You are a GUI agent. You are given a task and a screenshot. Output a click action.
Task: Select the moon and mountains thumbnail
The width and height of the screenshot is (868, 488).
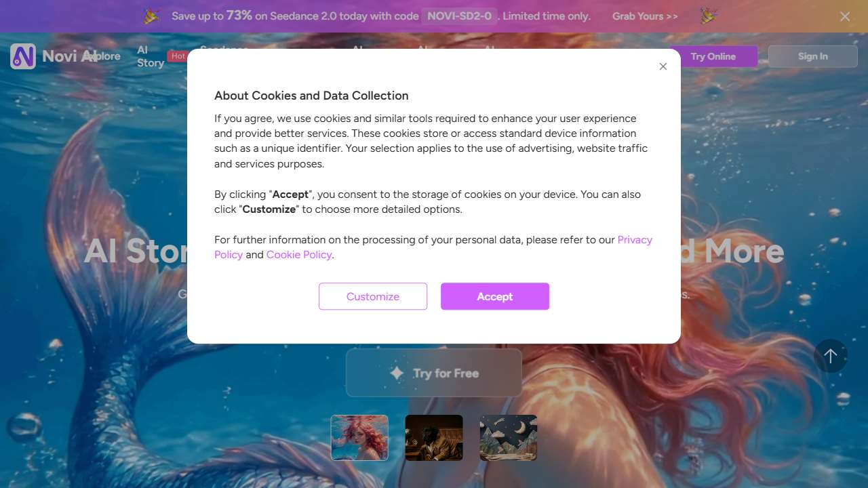(x=509, y=438)
